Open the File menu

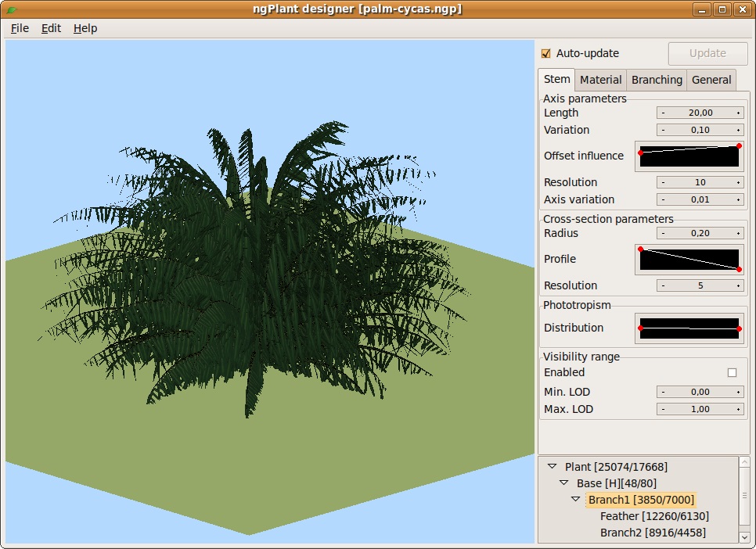20,28
